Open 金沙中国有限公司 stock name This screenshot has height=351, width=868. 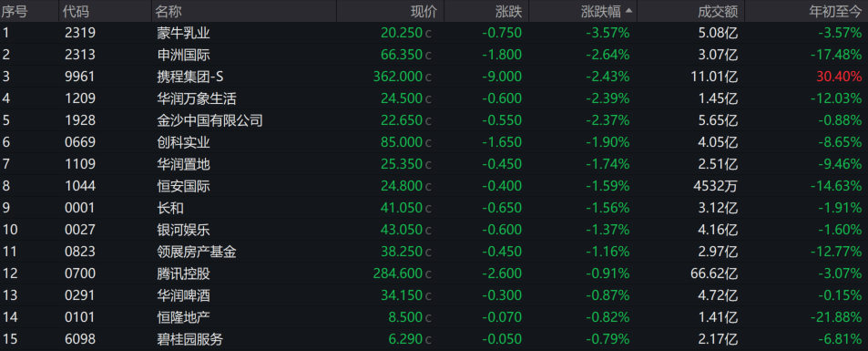point(209,120)
